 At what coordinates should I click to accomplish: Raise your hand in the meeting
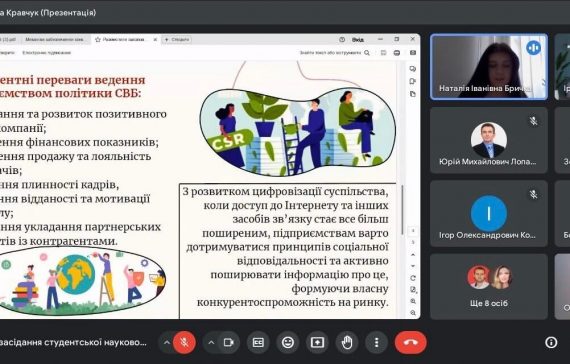(347, 343)
